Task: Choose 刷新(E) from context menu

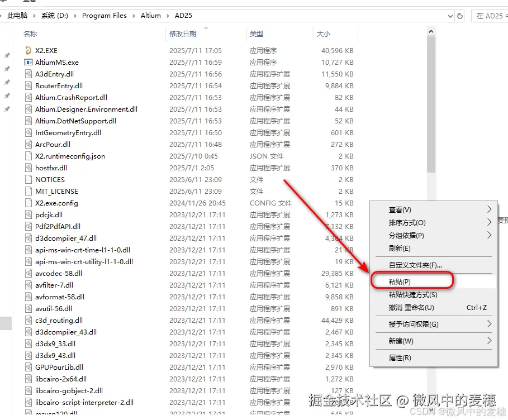Action: tap(433, 249)
